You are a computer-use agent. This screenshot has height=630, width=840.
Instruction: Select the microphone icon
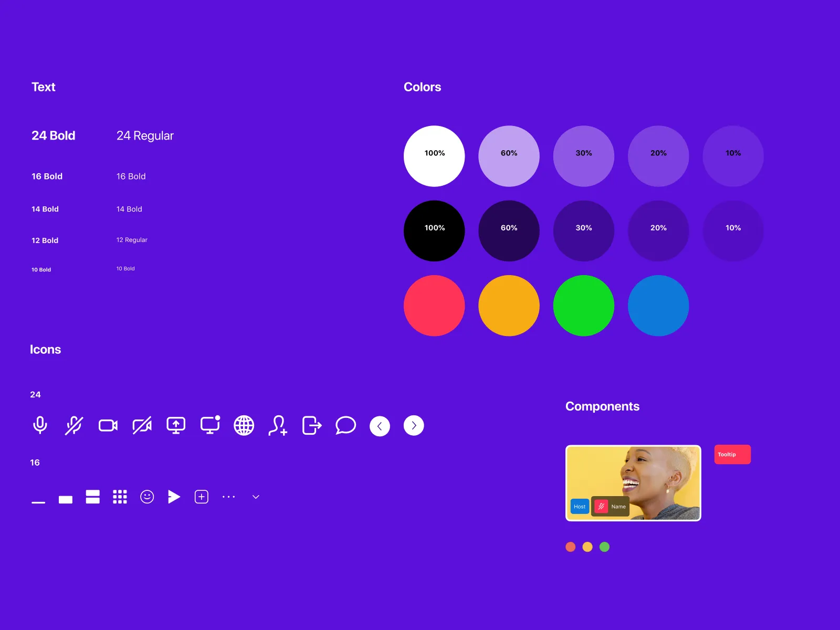point(40,425)
